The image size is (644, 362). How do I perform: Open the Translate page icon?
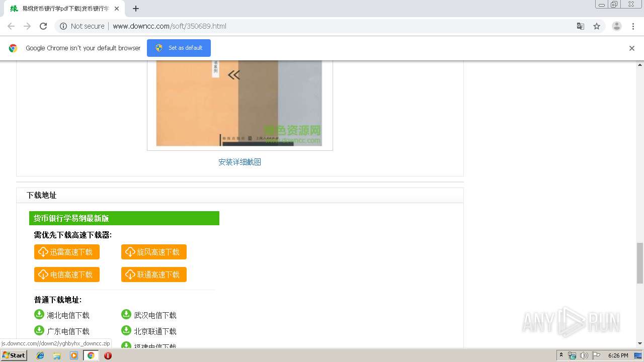pyautogui.click(x=581, y=26)
